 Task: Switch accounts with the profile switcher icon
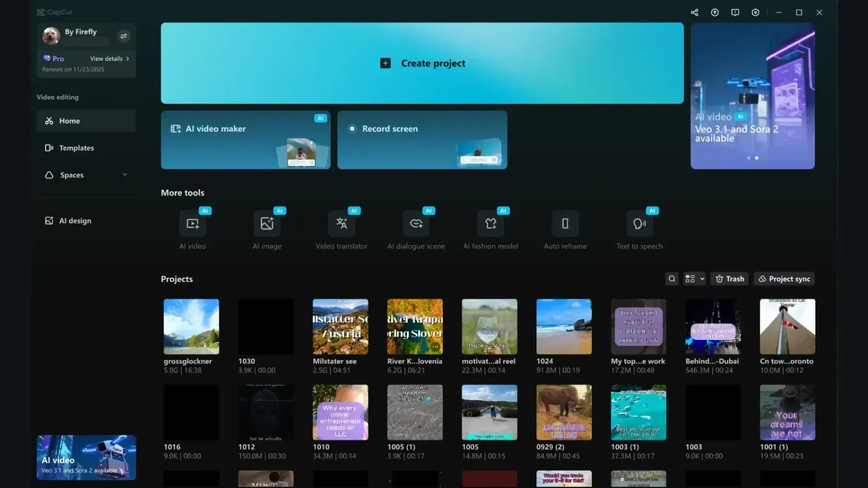click(123, 36)
